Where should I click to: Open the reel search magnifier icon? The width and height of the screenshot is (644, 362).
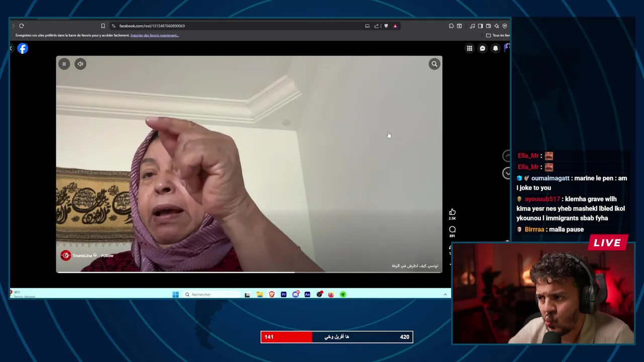pos(434,64)
